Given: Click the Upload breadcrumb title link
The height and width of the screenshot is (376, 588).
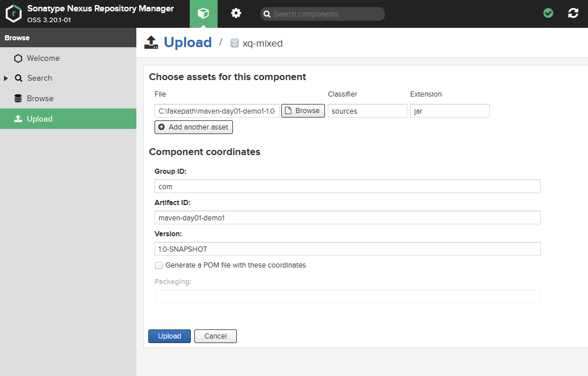Looking at the screenshot, I should click(188, 43).
